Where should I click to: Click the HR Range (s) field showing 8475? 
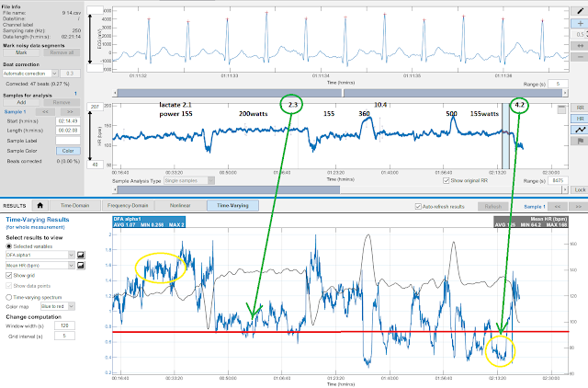558,181
